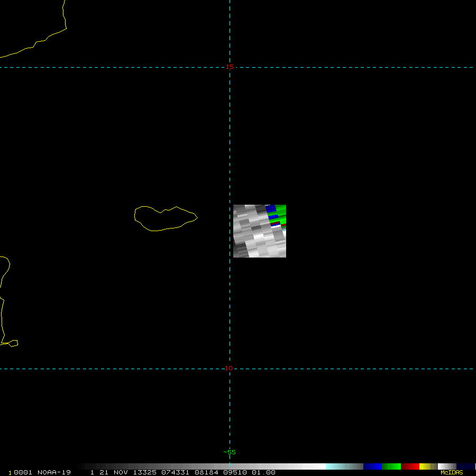Screen dimensions: 476x476
Task: Click the cyan segment of the color bar
Action: coord(344,466)
